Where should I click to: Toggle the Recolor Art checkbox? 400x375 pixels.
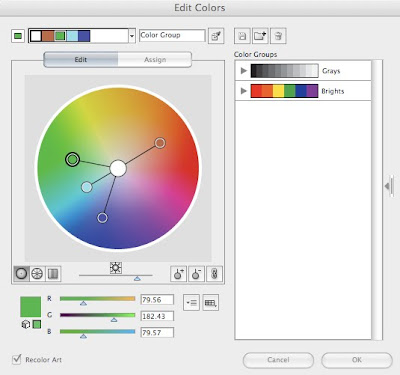(16, 359)
